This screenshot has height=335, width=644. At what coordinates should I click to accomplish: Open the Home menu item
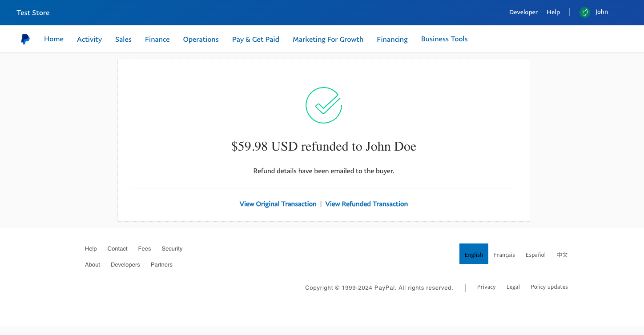point(54,39)
